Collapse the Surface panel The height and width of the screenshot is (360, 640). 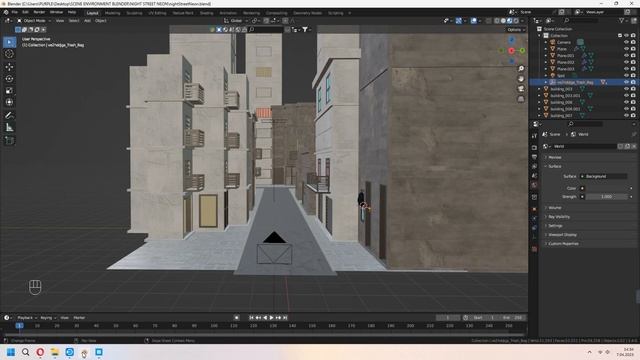[x=554, y=166]
